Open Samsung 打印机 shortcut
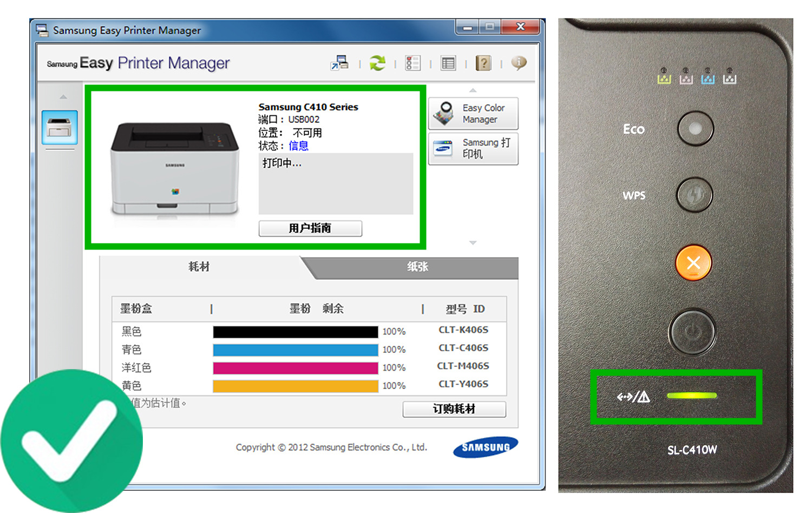812x513 pixels. click(473, 148)
